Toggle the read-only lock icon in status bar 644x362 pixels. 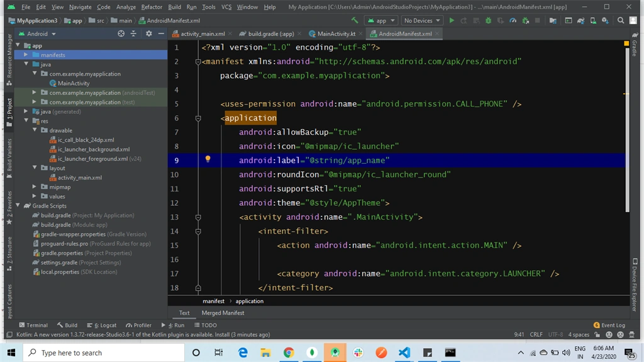tap(597, 334)
